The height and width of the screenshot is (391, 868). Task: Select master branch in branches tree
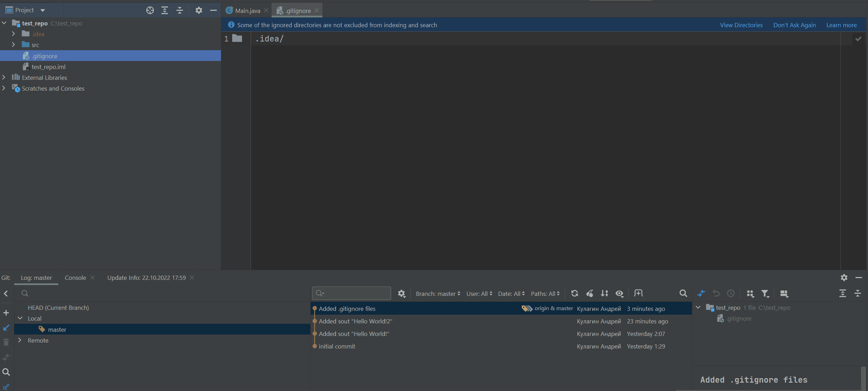162,329
